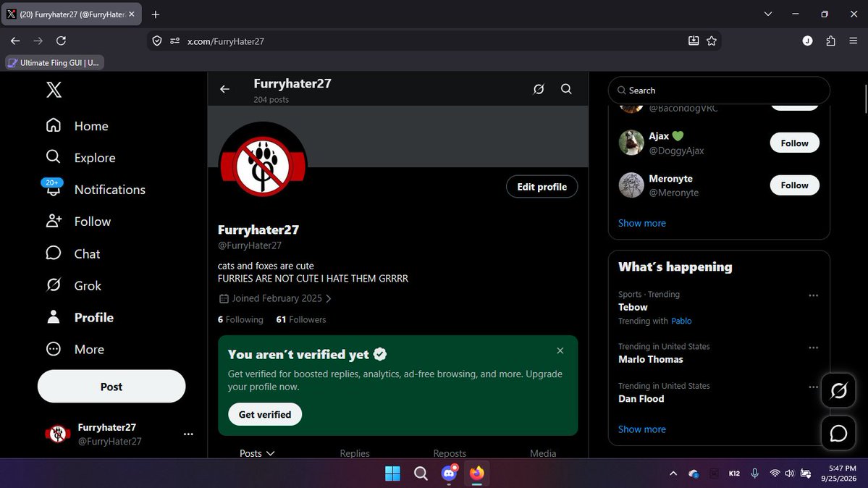
Task: Open the Firefox application menu
Action: point(853,41)
